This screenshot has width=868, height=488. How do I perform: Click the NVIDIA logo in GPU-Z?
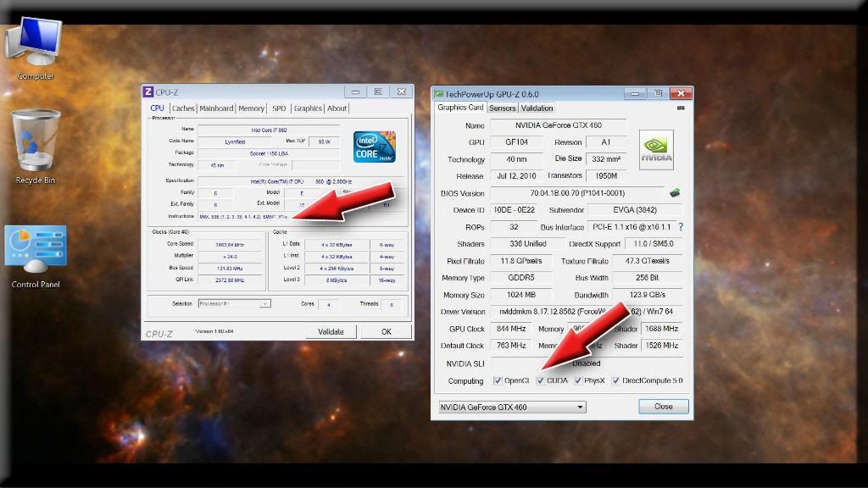coord(656,149)
